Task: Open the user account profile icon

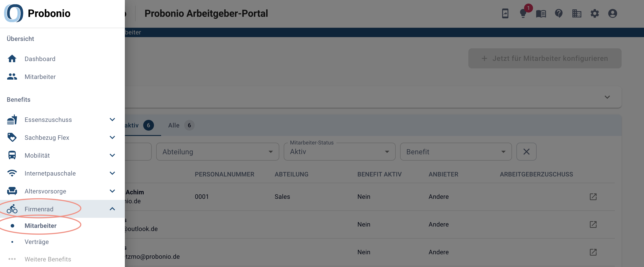Action: [612, 13]
